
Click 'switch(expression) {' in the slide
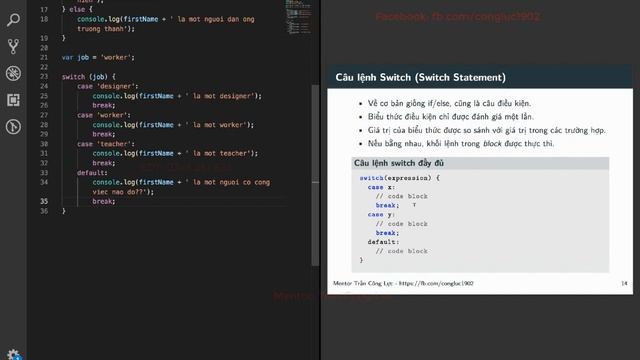(x=400, y=178)
